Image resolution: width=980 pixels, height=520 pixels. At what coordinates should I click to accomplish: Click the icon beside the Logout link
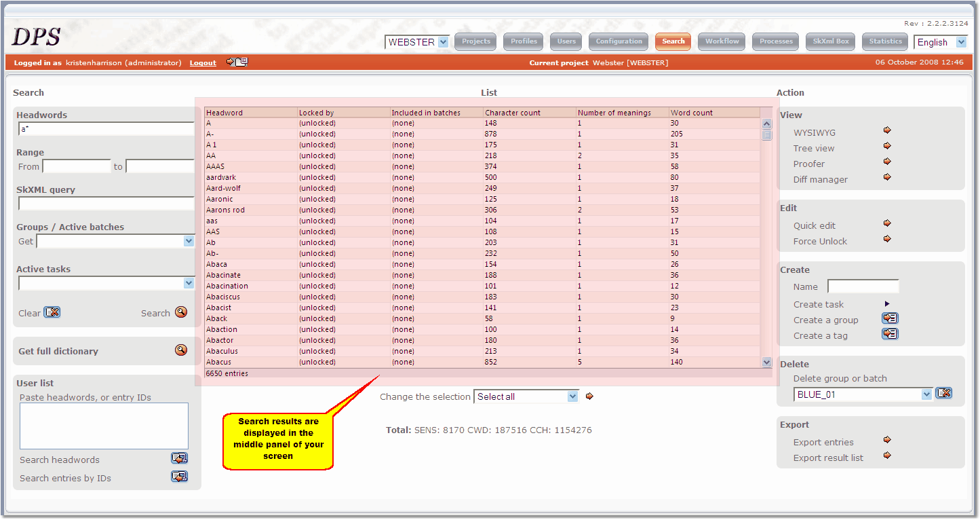pos(237,62)
